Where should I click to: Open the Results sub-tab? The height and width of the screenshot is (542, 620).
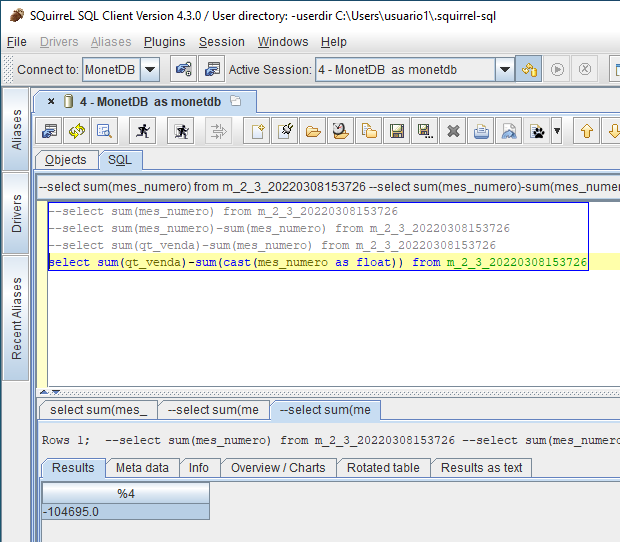click(73, 468)
